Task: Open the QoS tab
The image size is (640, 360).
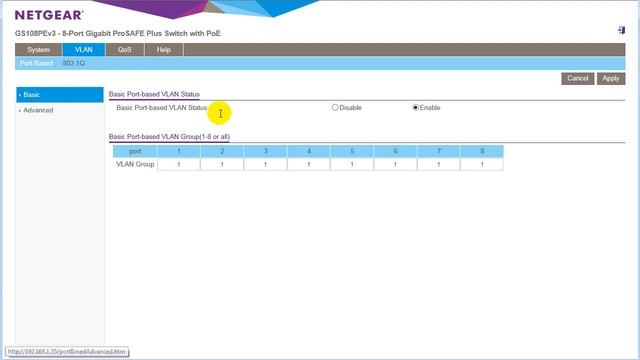Action: coord(124,49)
